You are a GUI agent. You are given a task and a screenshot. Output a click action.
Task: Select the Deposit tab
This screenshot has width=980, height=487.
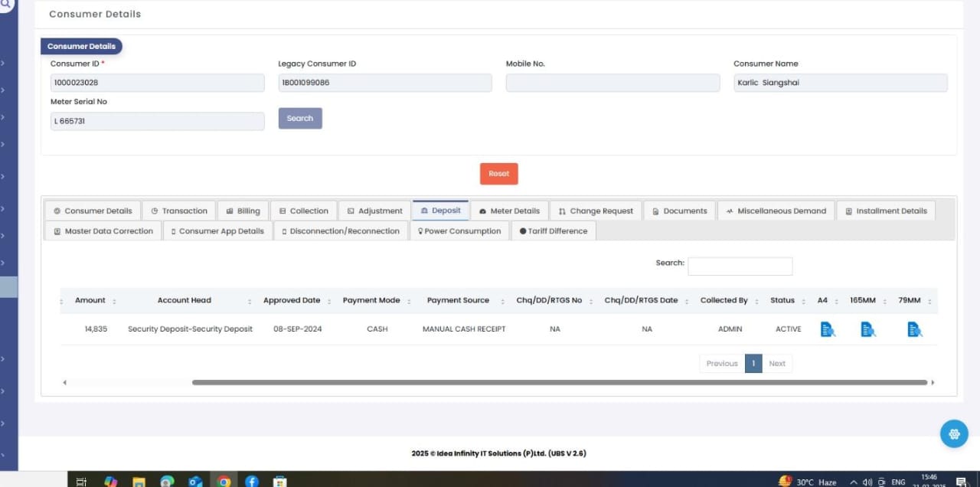tap(440, 211)
